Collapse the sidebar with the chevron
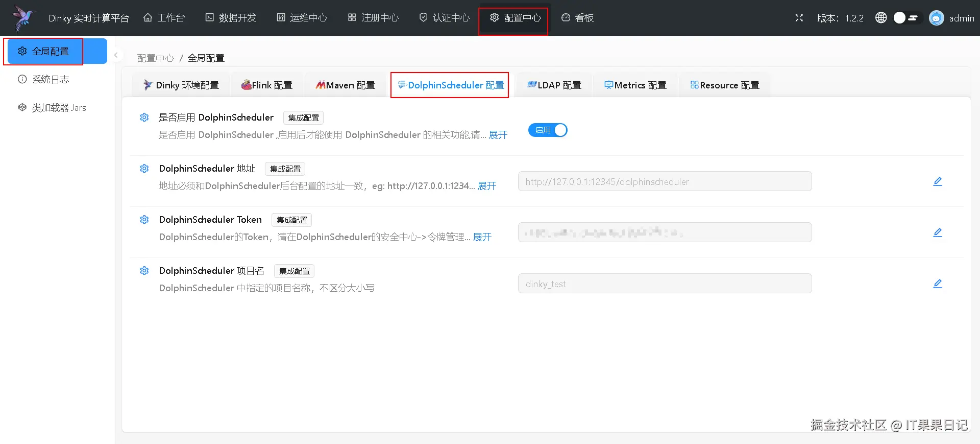980x444 pixels. pos(116,55)
